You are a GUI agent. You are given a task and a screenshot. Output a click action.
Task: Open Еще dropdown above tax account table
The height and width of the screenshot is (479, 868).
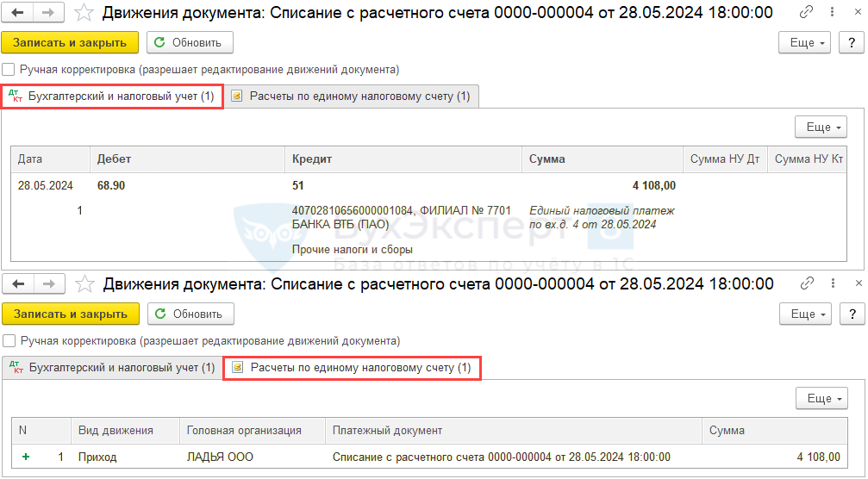(x=822, y=398)
